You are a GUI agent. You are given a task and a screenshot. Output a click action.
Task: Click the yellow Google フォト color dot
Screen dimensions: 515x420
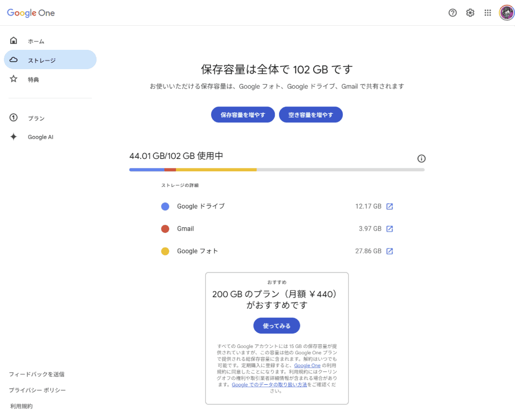coord(165,251)
